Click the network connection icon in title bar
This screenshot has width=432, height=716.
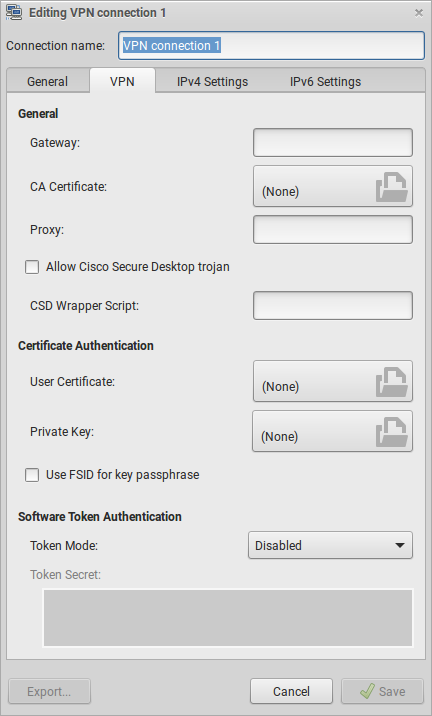(14, 12)
